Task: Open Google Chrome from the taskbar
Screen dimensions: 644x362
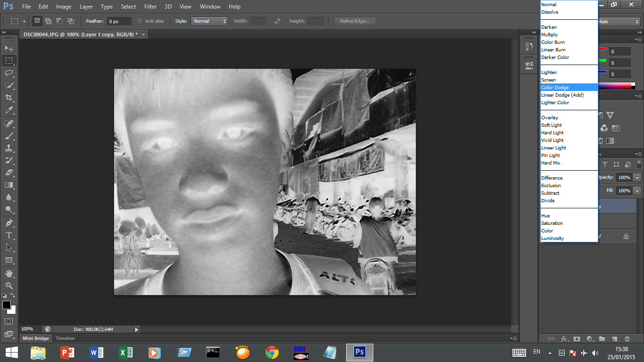Action: tap(272, 353)
